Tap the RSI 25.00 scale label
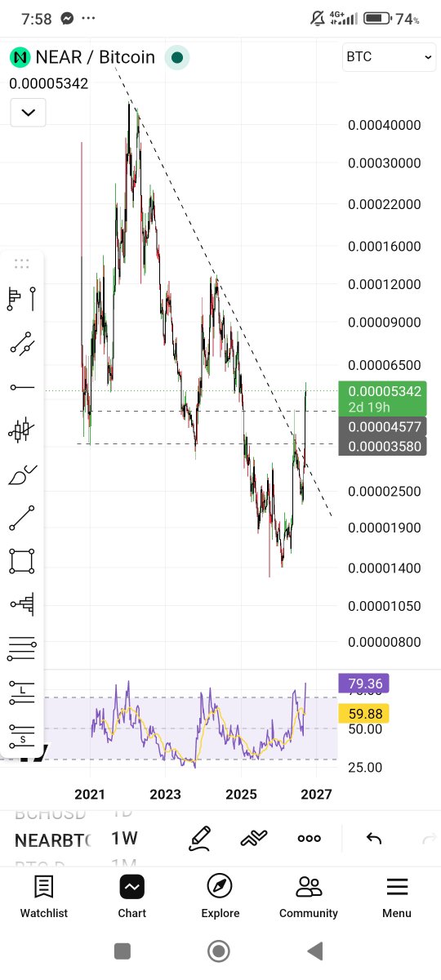This screenshot has height=980, width=441. pos(365,767)
